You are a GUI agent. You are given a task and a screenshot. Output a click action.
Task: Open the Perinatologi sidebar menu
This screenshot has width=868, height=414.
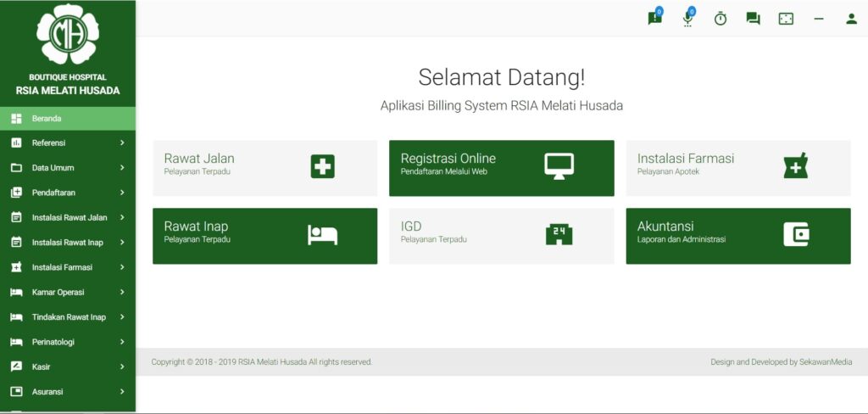tap(68, 342)
